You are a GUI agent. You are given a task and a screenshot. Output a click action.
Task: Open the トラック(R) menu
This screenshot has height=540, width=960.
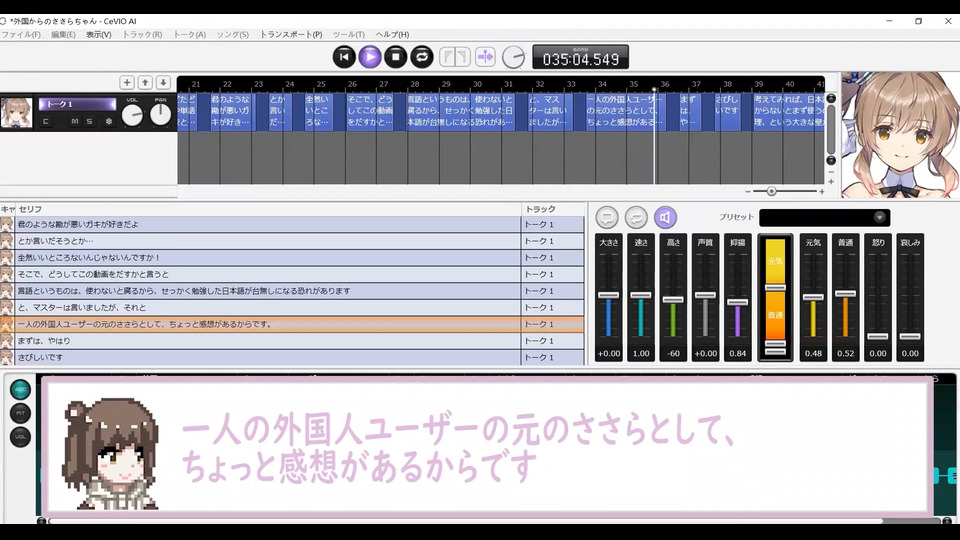142,35
